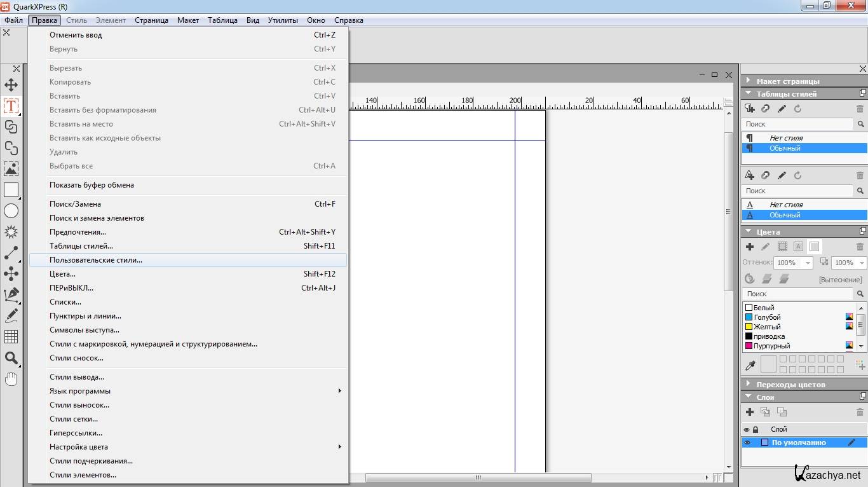Pick the Zoom magnifier tool
The width and height of the screenshot is (868, 487).
[x=11, y=358]
